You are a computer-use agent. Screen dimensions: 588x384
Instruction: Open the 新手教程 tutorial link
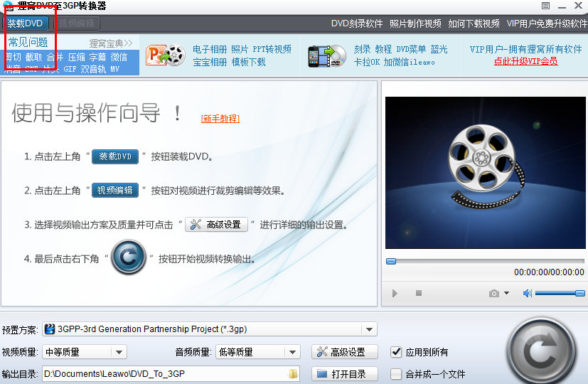220,119
